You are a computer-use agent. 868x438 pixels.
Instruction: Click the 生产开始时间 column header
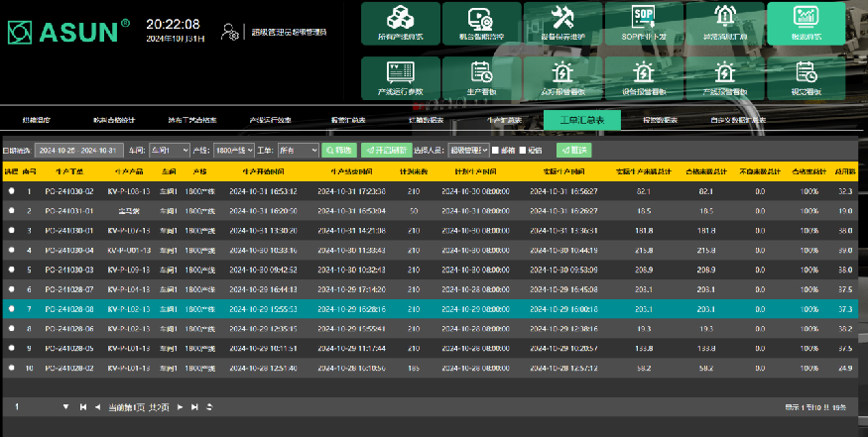[264, 171]
